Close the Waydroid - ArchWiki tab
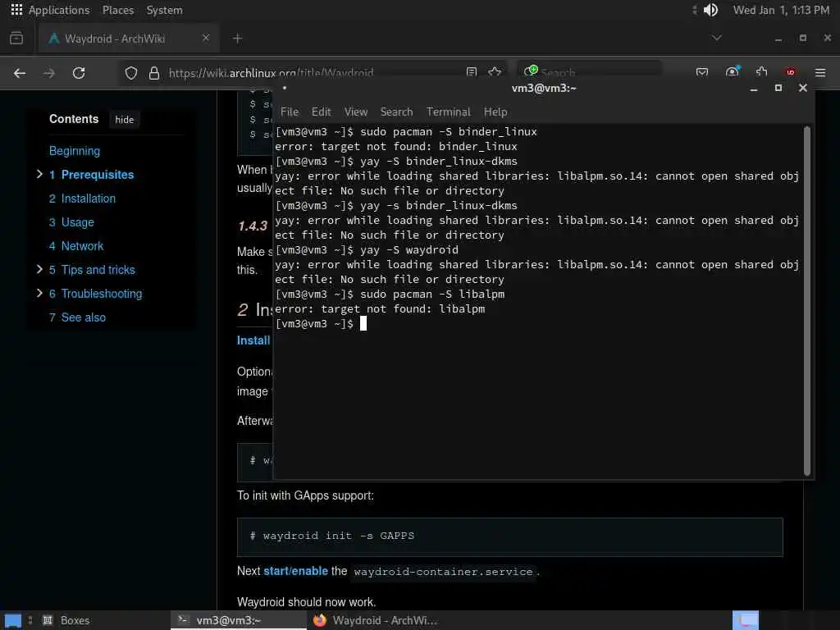Screen dimensions: 840x630 tap(206, 38)
